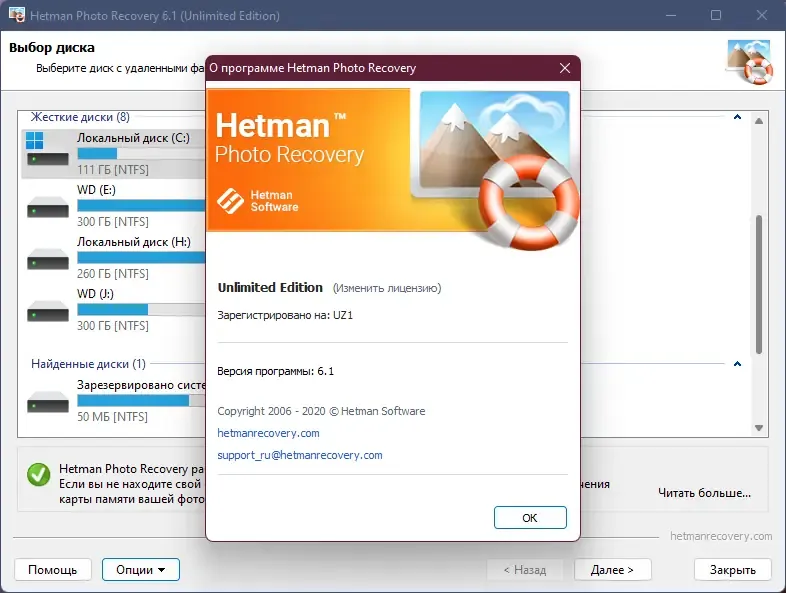Click the Зарегистрировано на: UZ1 text
Image resolution: width=786 pixels, height=593 pixels.
(285, 315)
